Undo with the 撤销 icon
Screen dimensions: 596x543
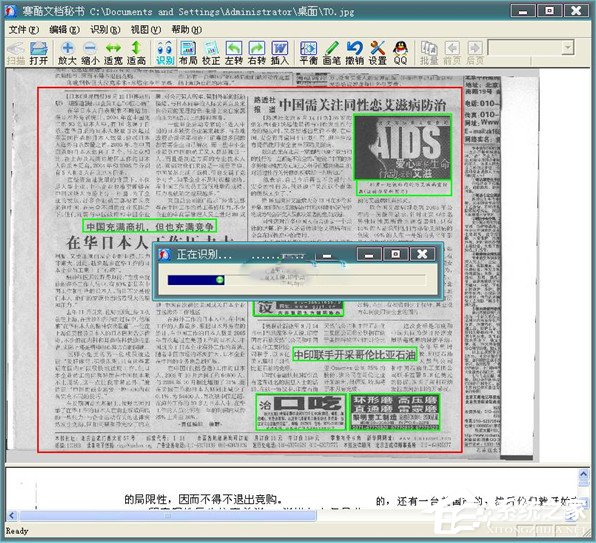point(354,53)
